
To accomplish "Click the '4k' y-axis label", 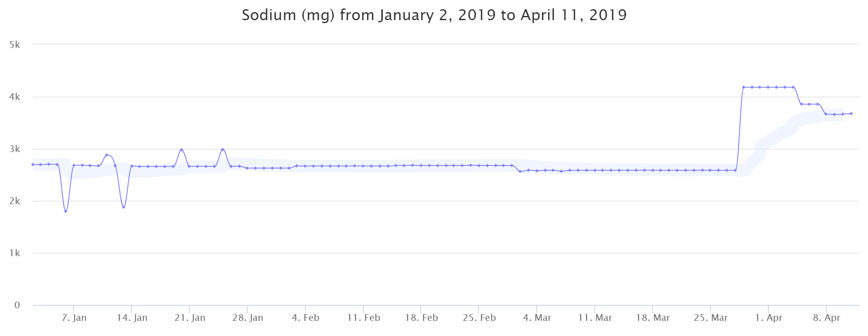I will click(x=15, y=97).
